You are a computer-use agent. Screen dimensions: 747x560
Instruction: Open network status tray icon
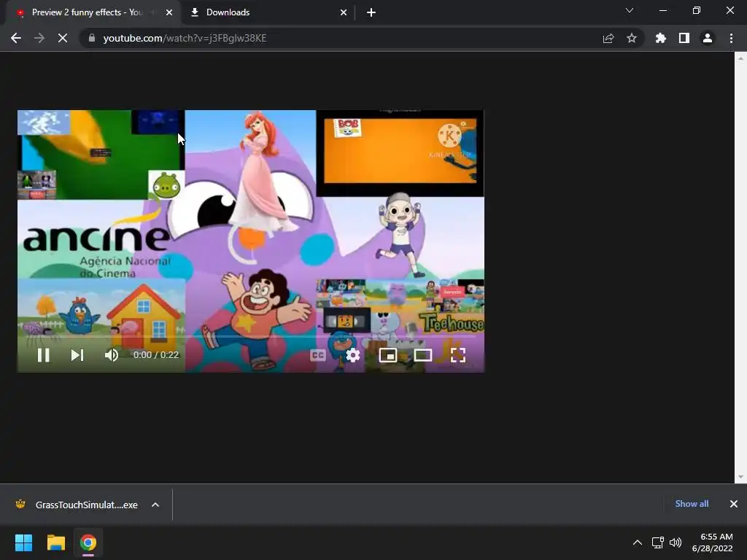[658, 542]
